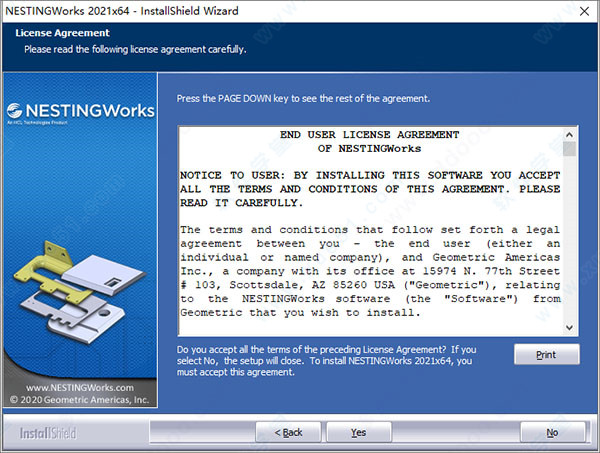Click the license text scrollbar thumb
The image size is (600, 453).
tap(569, 150)
